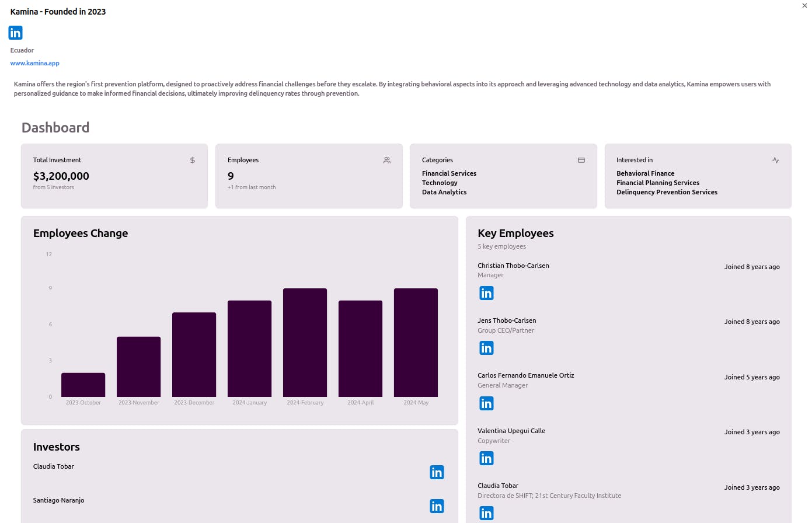Click the '+1 from last month' note
Screen dimensions: 812x523
point(252,187)
